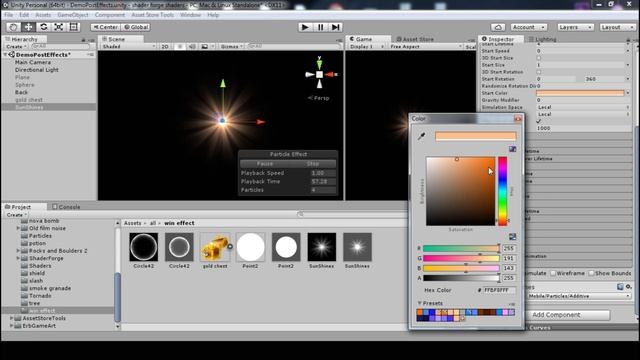Open the material settings gear icon

coord(629,287)
